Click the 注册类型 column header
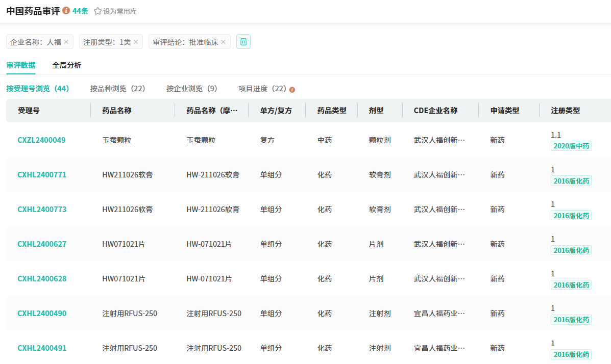Image resolution: width=611 pixels, height=364 pixels. (x=565, y=111)
